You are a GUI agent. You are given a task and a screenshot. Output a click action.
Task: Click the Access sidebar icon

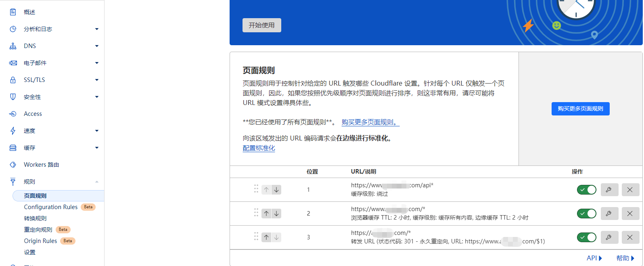pos(13,114)
